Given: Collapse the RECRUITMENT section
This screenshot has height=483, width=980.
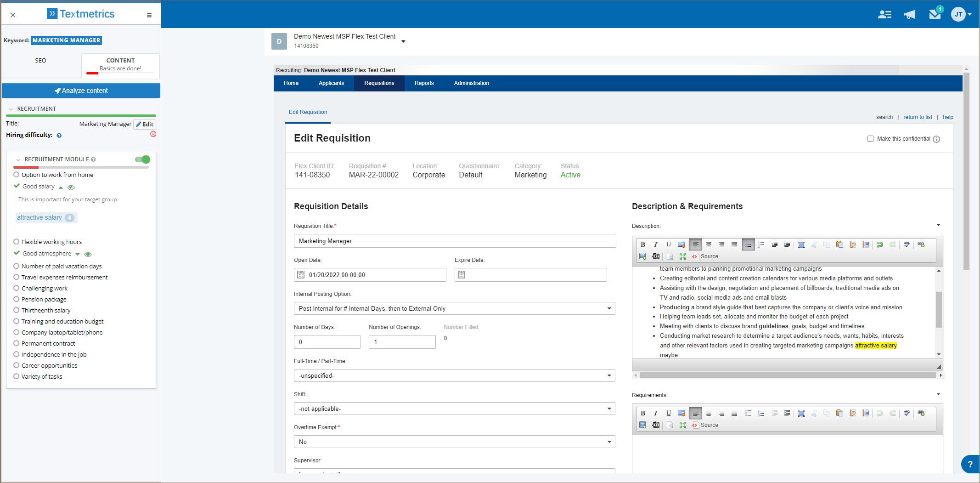Looking at the screenshot, I should point(11,109).
